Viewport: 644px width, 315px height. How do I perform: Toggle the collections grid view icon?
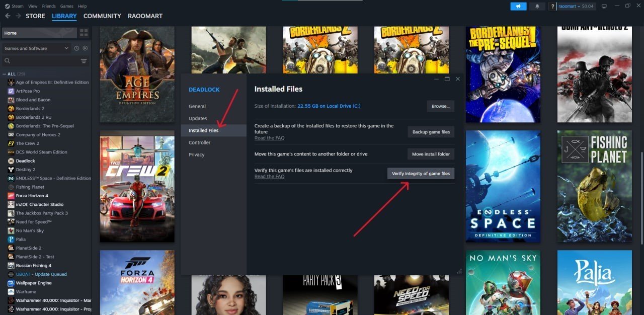[x=84, y=33]
